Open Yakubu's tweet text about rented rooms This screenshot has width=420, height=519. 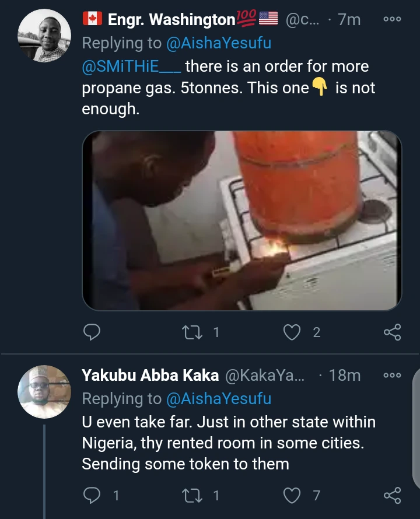(x=229, y=443)
